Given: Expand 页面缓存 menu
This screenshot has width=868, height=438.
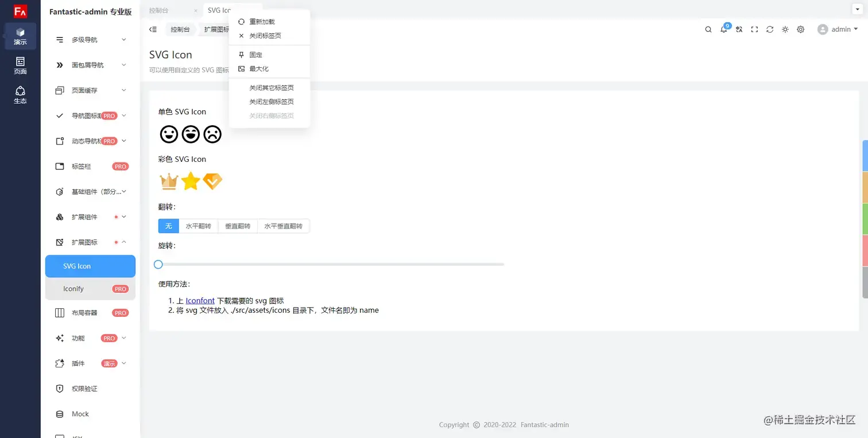Looking at the screenshot, I should [x=92, y=90].
